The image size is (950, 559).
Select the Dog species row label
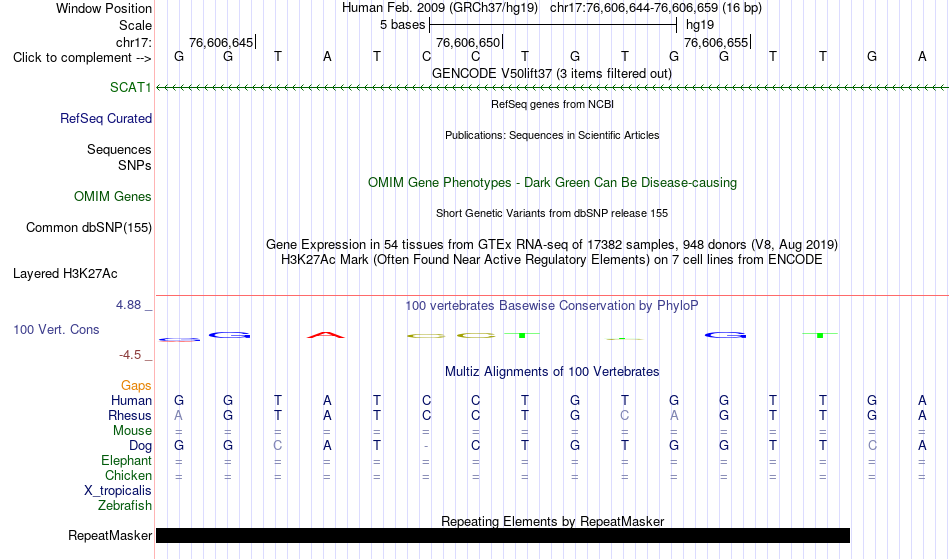pyautogui.click(x=140, y=446)
